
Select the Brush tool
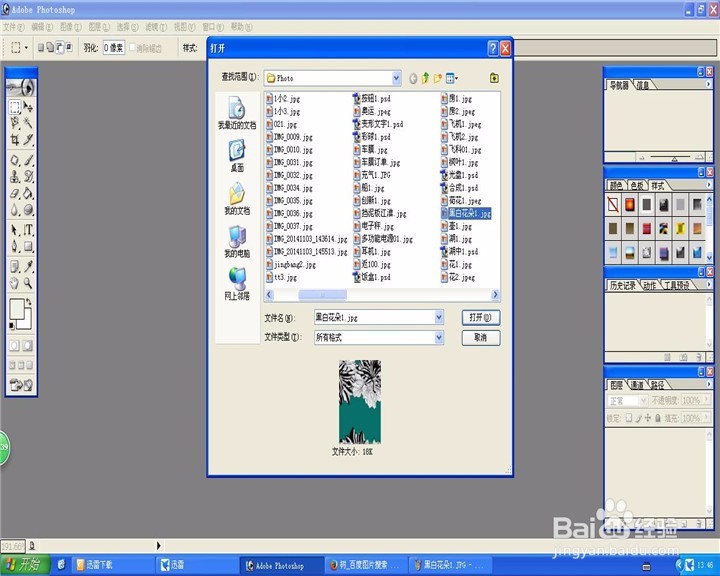(28, 160)
